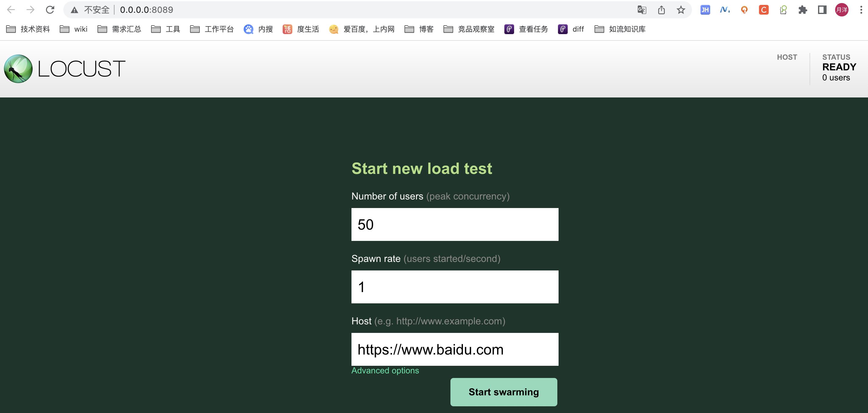
Task: Open the 需求汇总 bookmark folder
Action: pyautogui.click(x=119, y=29)
